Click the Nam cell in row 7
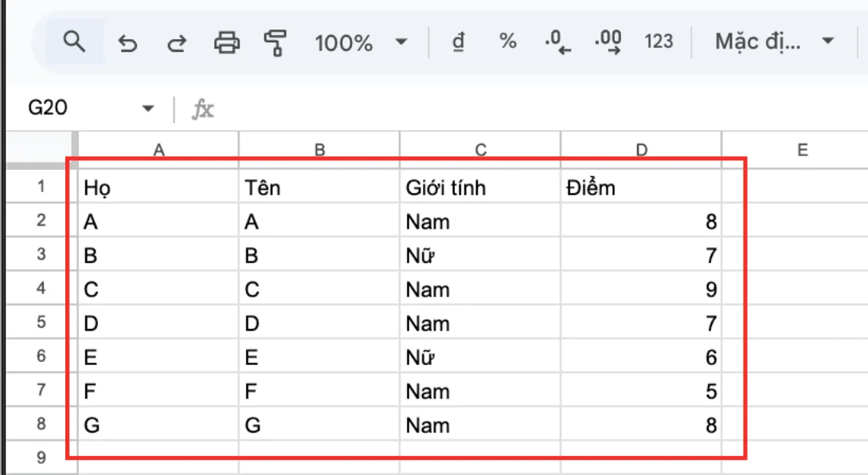This screenshot has height=475, width=868. [480, 391]
